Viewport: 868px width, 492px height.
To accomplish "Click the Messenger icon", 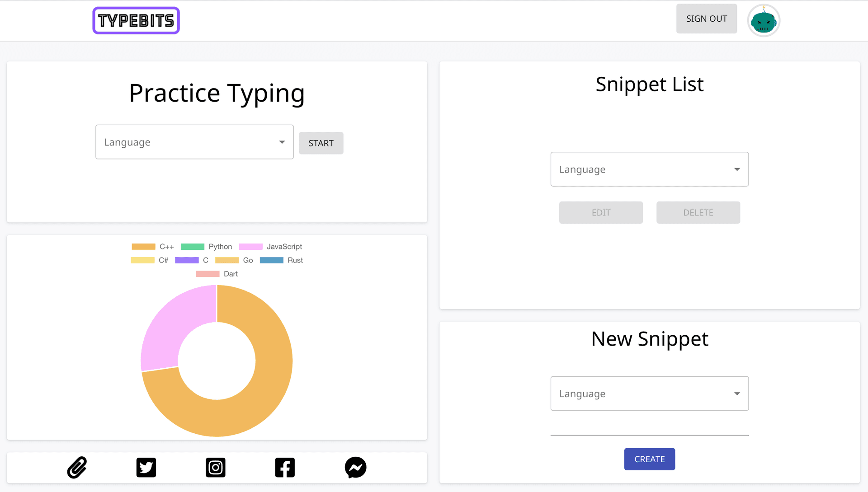I will 355,468.
